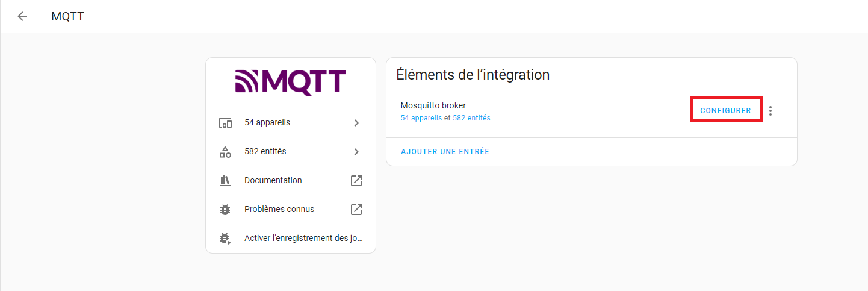
Task: Click the devices icon beside 54 appareils
Action: point(225,123)
